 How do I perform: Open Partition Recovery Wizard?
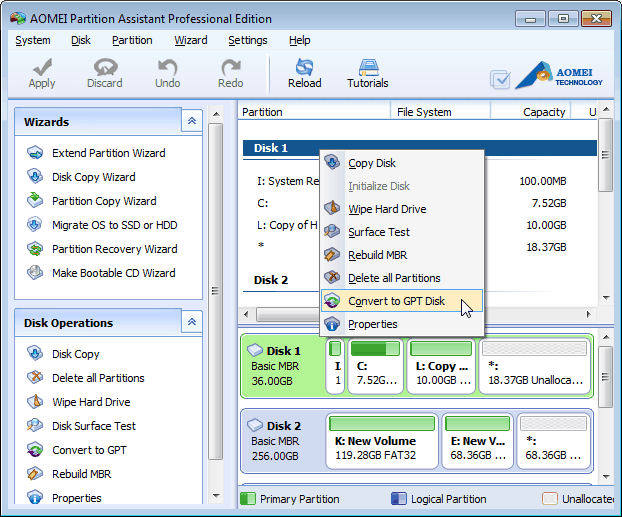102,249
